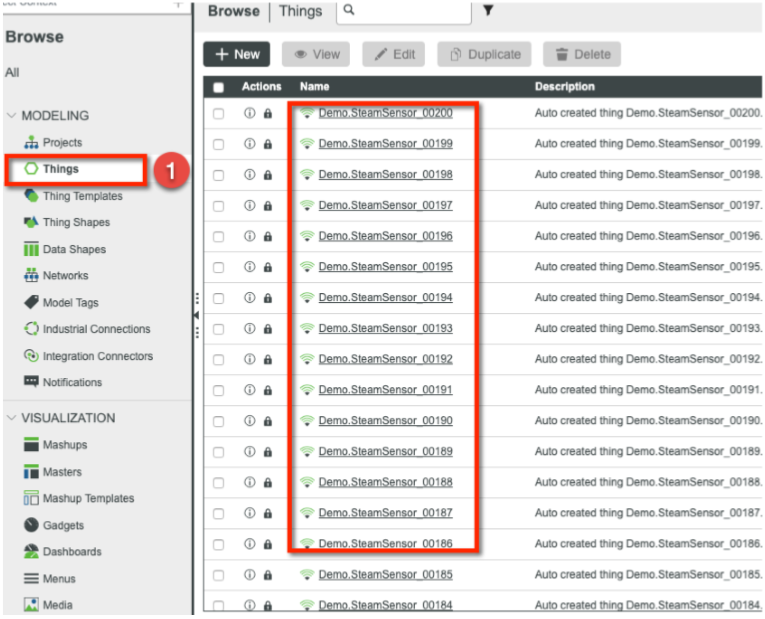Click Browse breadcrumb tab

click(234, 11)
